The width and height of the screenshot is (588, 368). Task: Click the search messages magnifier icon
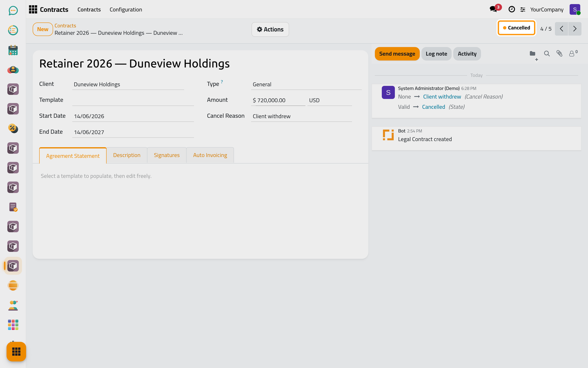tap(547, 54)
